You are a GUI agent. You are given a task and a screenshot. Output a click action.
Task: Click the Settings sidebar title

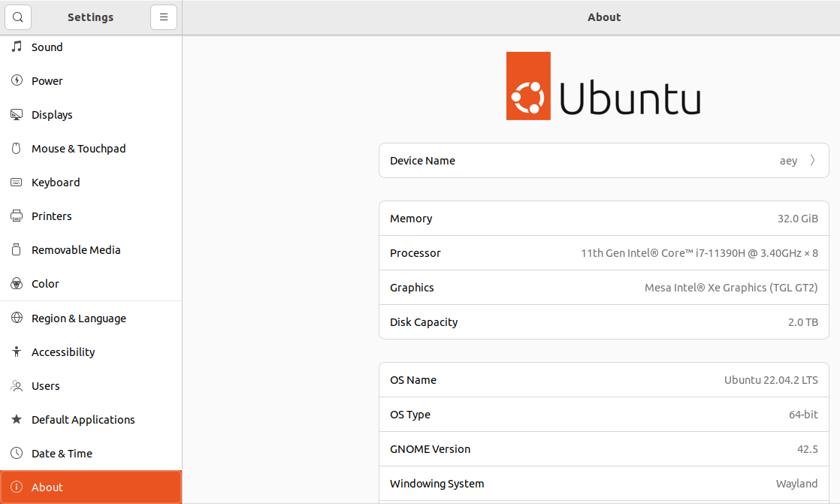pyautogui.click(x=90, y=17)
